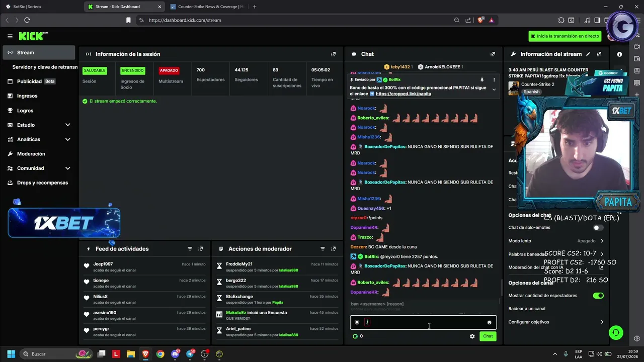Open the browser extensions puzzle icon
Screen dimensions: 644x362
click(561, 20)
